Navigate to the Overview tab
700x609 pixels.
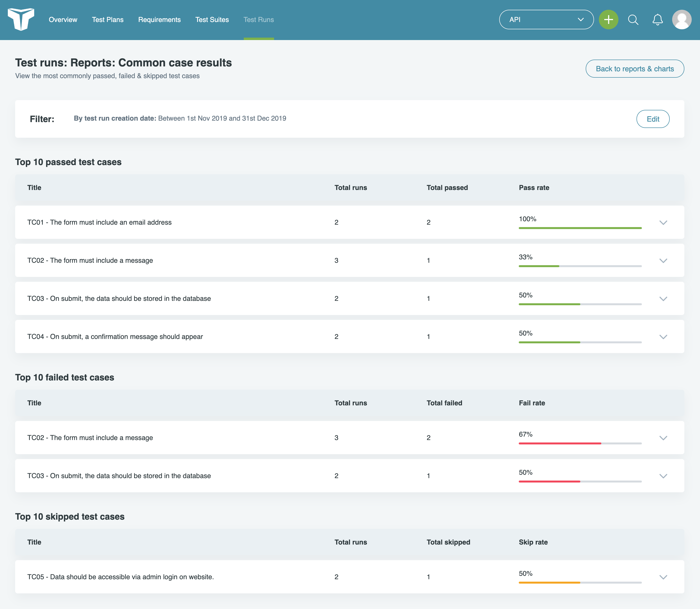(x=63, y=20)
